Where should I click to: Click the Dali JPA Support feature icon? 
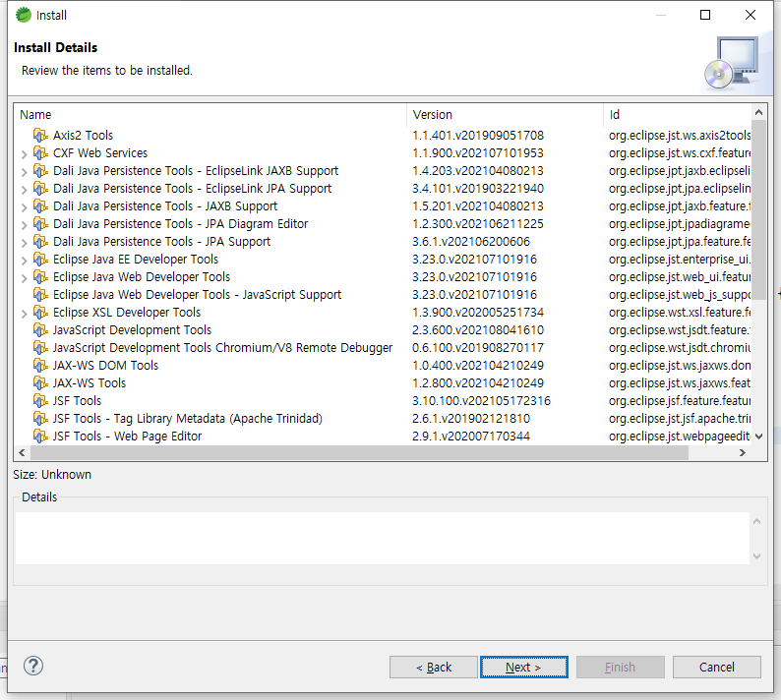pos(40,242)
